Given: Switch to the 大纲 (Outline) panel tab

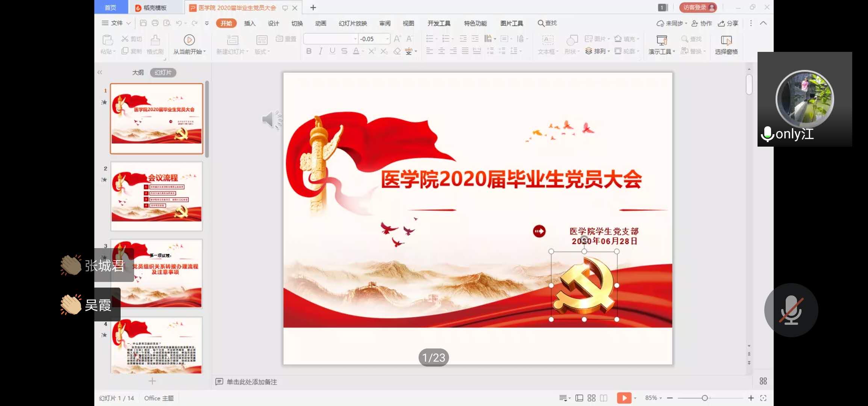Looking at the screenshot, I should point(138,72).
